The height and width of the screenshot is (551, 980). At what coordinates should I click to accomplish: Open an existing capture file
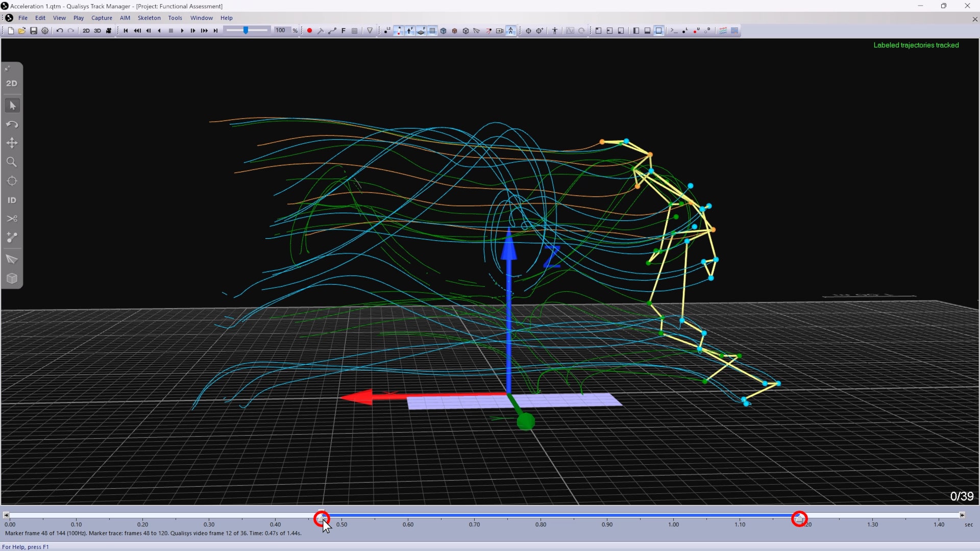[21, 31]
